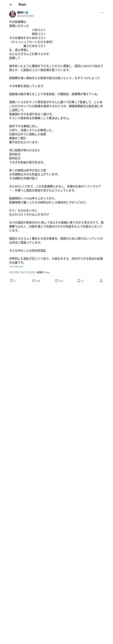The width and height of the screenshot is (113, 644).
Task: Click the post's first line 今の医療費は
Action: 18,22
